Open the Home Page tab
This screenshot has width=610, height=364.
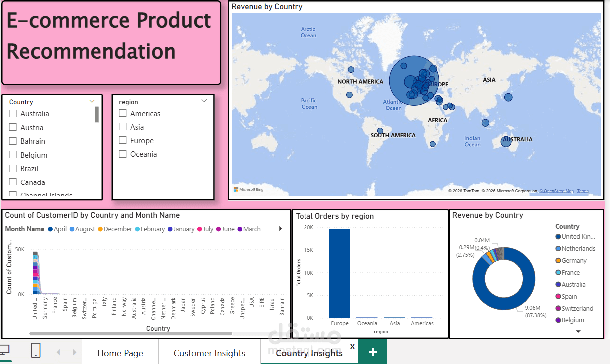[120, 353]
